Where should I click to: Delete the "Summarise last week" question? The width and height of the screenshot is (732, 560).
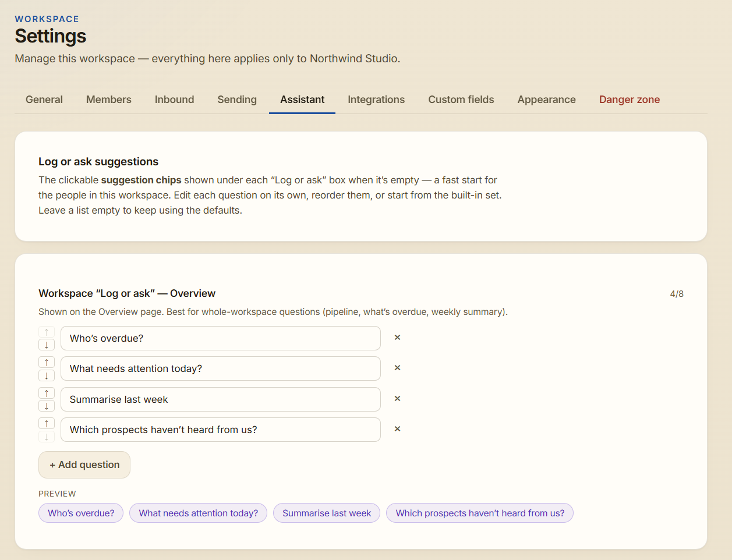coord(397,399)
